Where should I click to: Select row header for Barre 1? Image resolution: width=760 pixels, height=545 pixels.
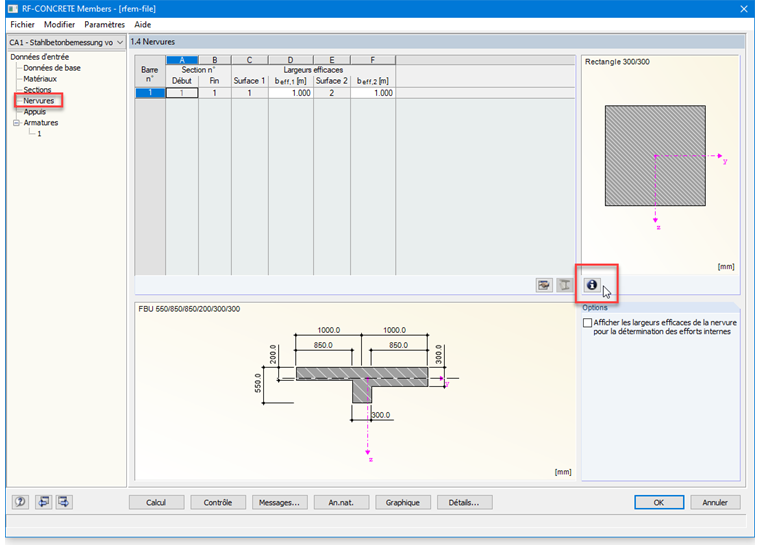[150, 93]
